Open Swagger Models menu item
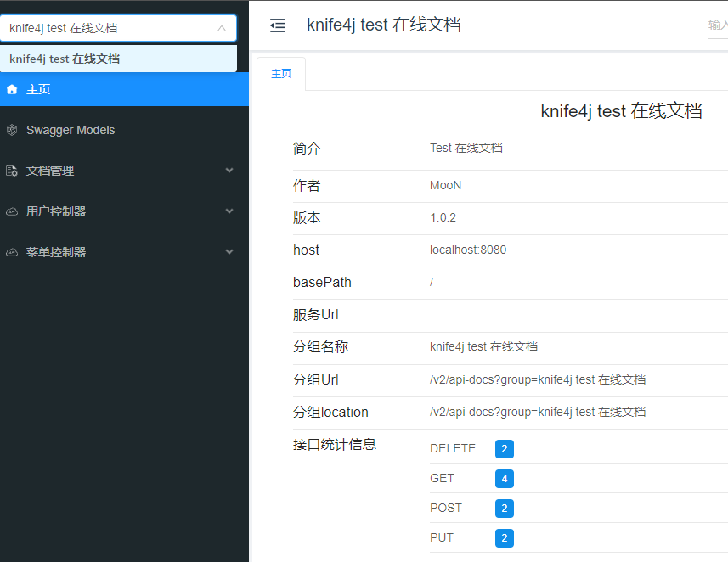 124,130
